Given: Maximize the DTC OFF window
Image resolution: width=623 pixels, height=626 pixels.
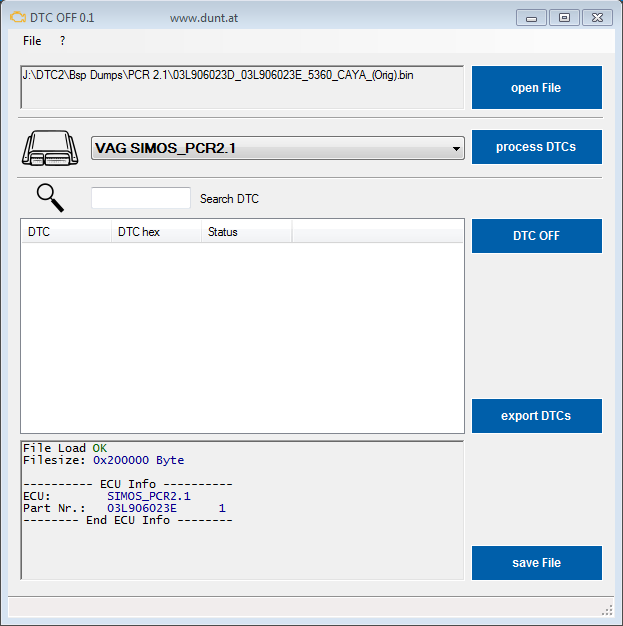Looking at the screenshot, I should click(x=564, y=18).
